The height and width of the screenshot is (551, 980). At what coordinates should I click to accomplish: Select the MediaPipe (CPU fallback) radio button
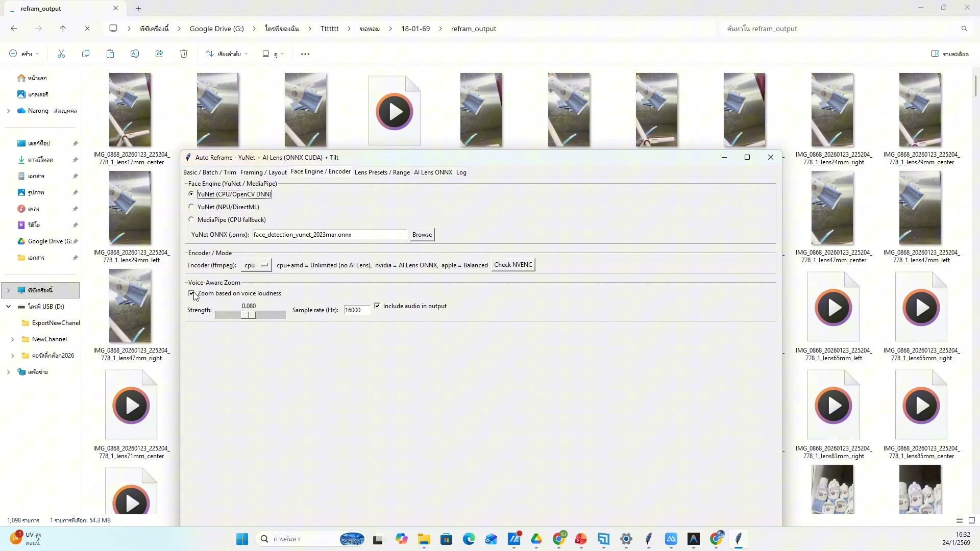coord(191,219)
